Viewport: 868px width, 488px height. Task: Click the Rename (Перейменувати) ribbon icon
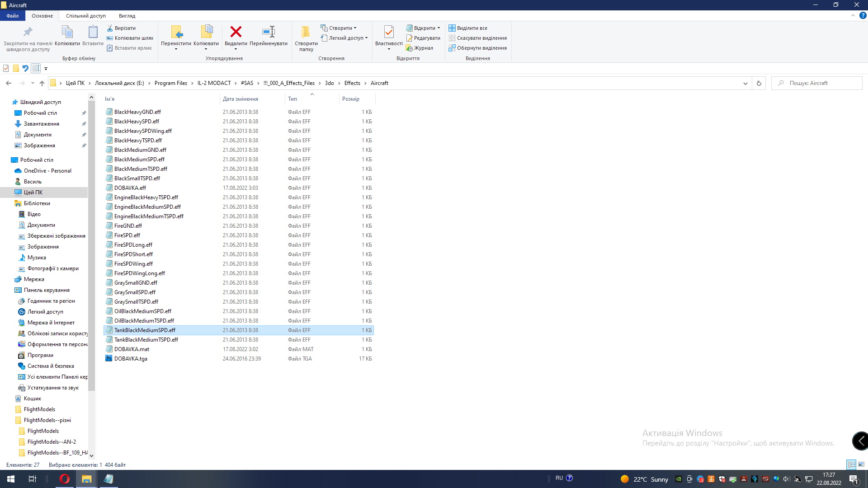click(x=268, y=32)
